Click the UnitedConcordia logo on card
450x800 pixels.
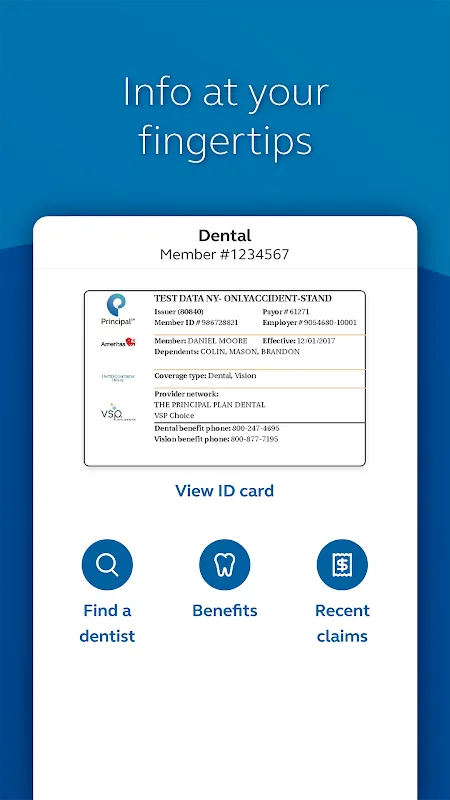tap(118, 378)
